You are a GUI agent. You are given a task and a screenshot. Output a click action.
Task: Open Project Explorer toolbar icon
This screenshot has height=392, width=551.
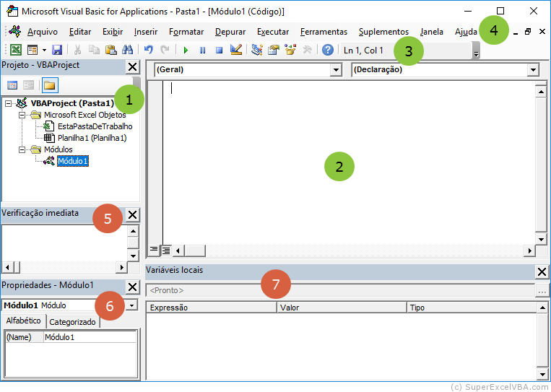pos(257,50)
